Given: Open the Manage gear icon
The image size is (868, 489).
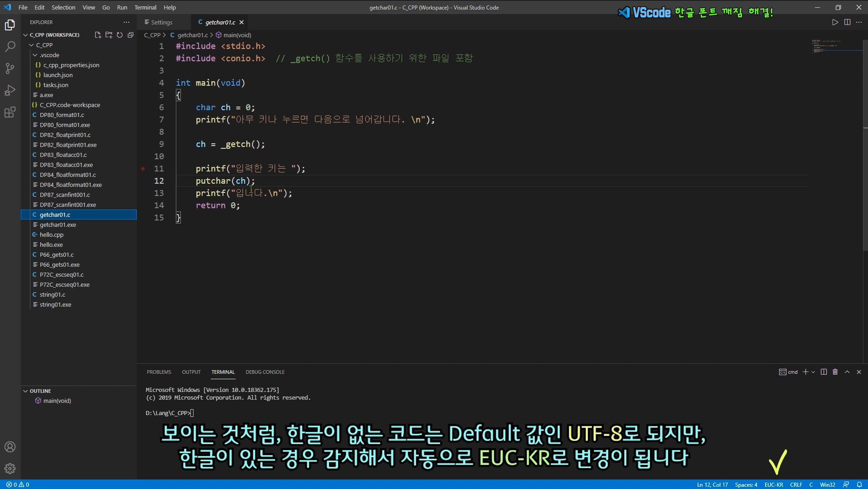Looking at the screenshot, I should tap(10, 469).
